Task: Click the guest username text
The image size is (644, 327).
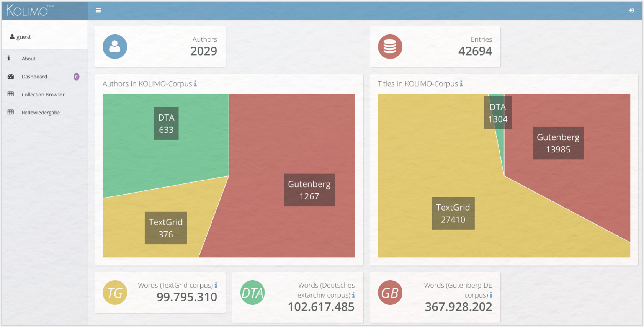Action: tap(24, 37)
